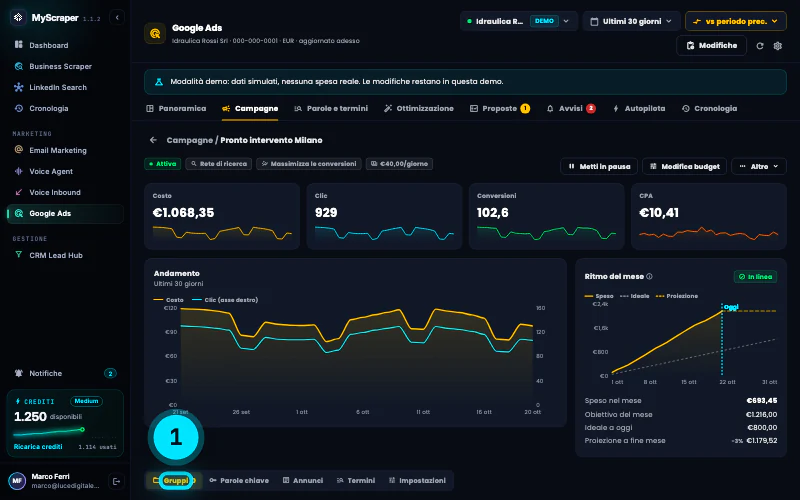Click the €40,00/giorno budget tag
The image size is (800, 500).
(399, 164)
